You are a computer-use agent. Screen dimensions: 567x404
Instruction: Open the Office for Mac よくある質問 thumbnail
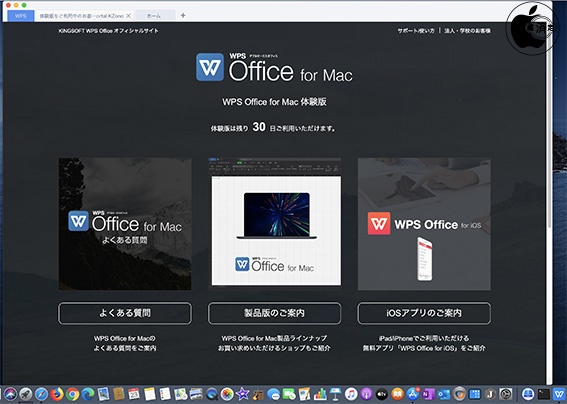[x=125, y=224]
